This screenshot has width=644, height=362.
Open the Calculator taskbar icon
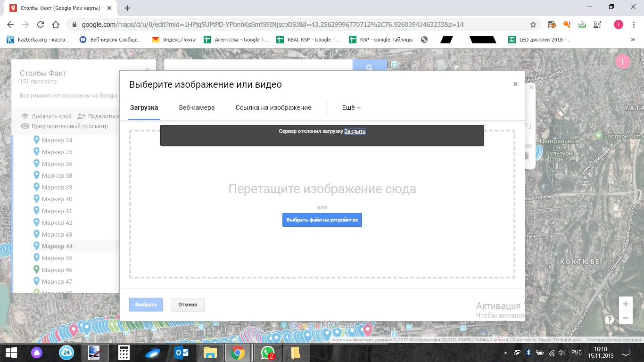tap(124, 353)
